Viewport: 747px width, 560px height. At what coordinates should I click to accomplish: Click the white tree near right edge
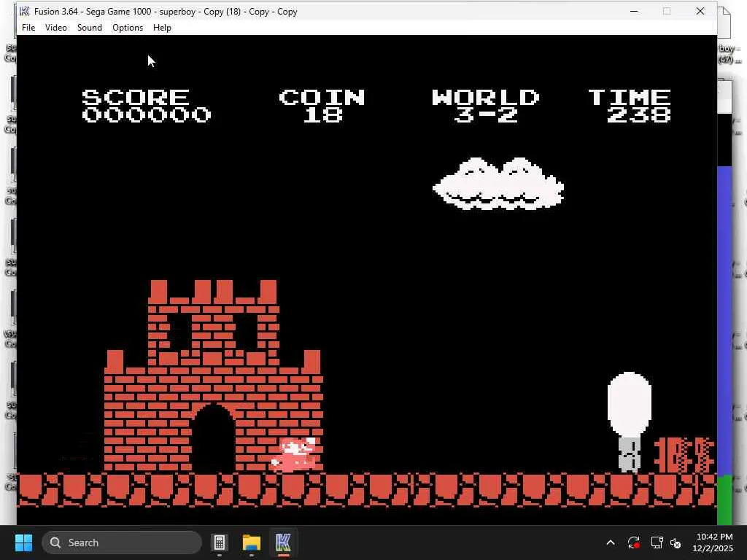630,422
